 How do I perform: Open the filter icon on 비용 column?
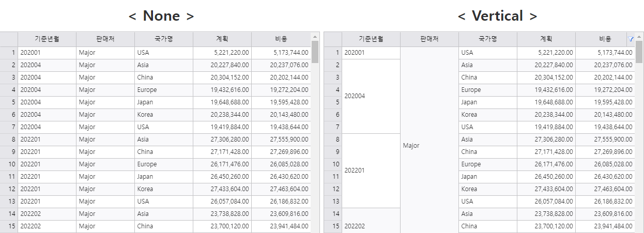pyautogui.click(x=631, y=39)
